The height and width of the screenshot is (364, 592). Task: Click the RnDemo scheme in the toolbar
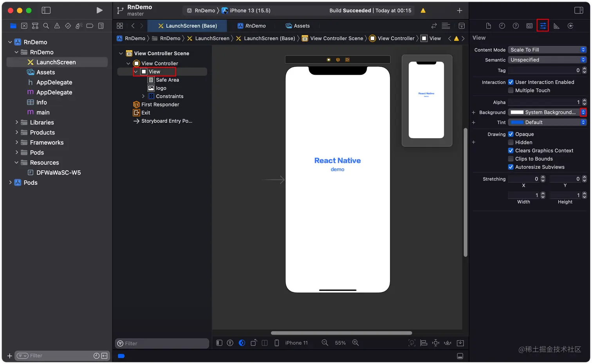click(x=201, y=11)
